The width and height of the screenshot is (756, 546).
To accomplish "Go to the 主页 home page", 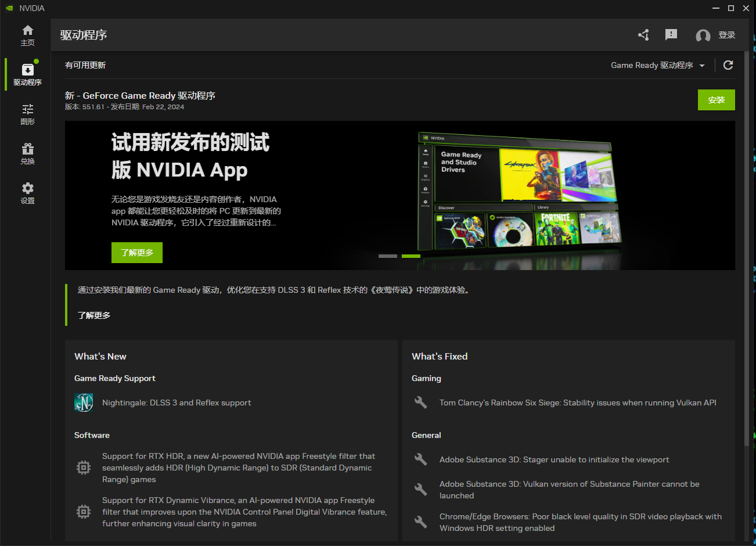I will tap(27, 35).
